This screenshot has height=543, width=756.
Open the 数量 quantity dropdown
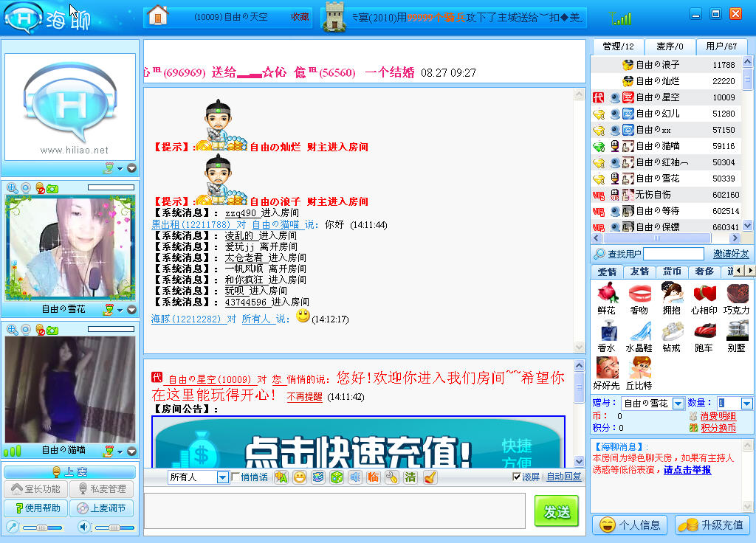[746, 404]
